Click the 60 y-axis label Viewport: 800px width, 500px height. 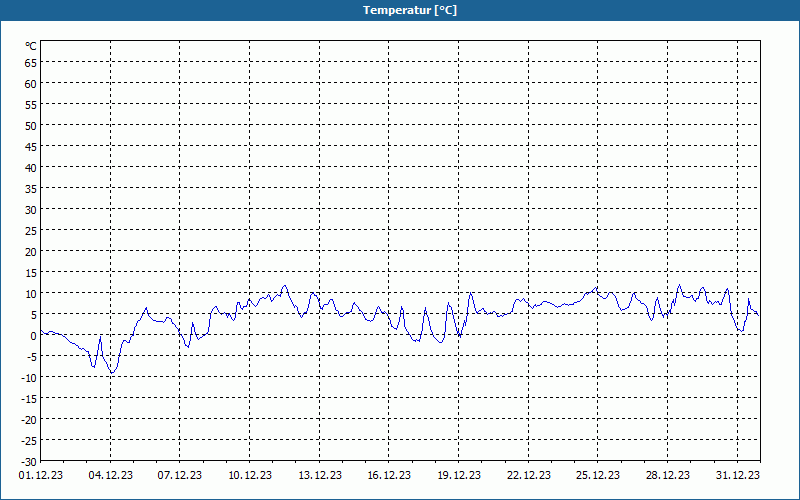[31, 84]
